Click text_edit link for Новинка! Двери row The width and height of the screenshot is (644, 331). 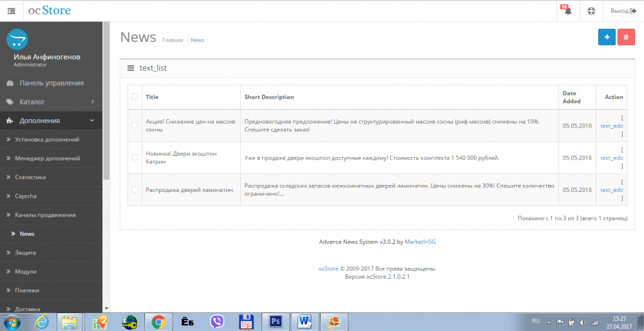[x=612, y=158]
